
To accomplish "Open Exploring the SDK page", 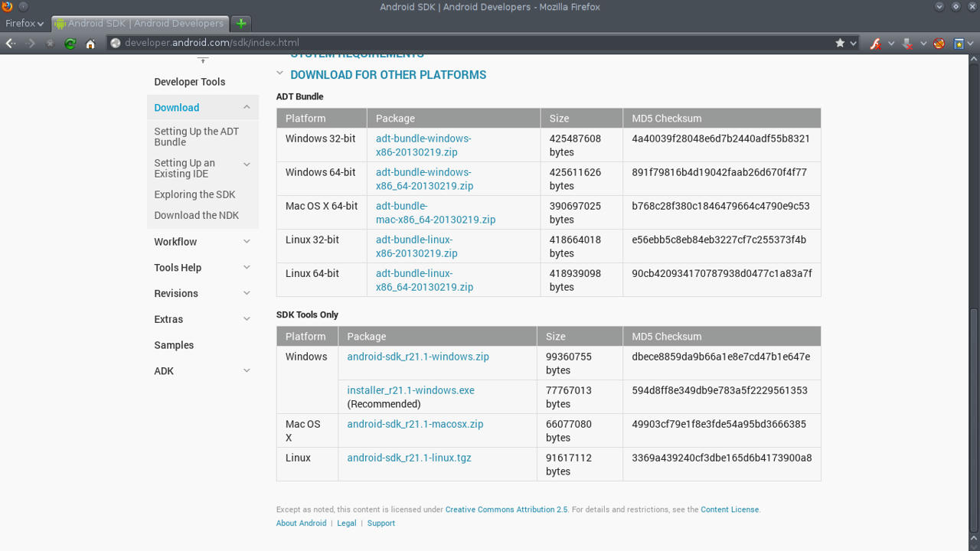I will click(x=194, y=194).
